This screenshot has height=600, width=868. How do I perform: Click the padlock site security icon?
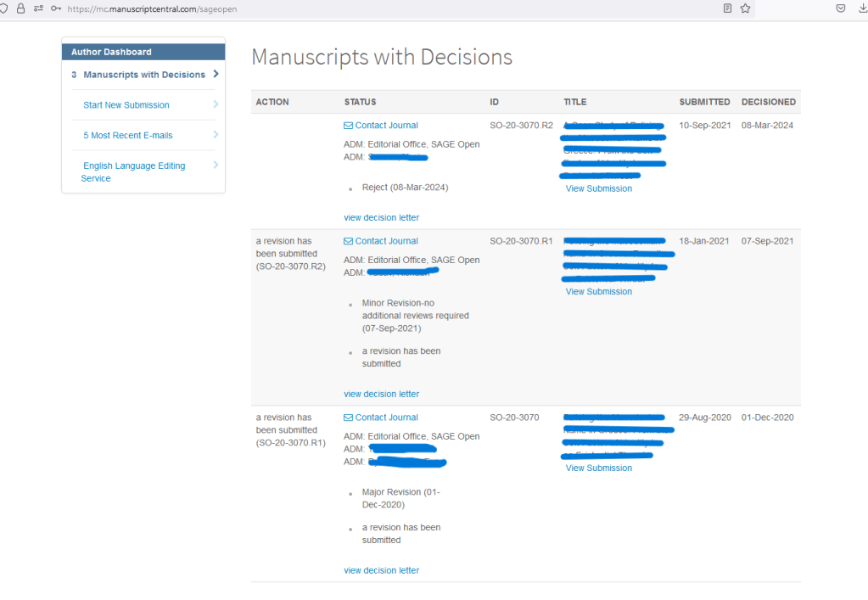[x=21, y=8]
